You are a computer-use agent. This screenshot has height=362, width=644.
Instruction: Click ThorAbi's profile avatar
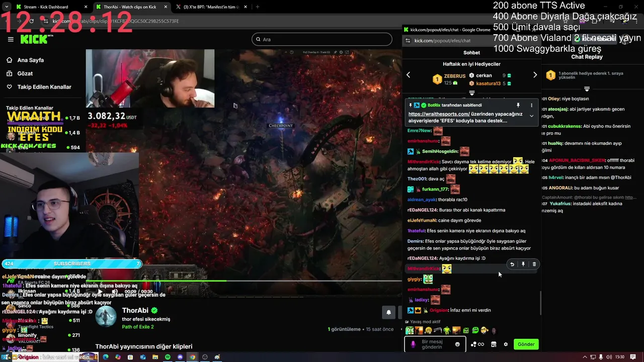(x=106, y=317)
